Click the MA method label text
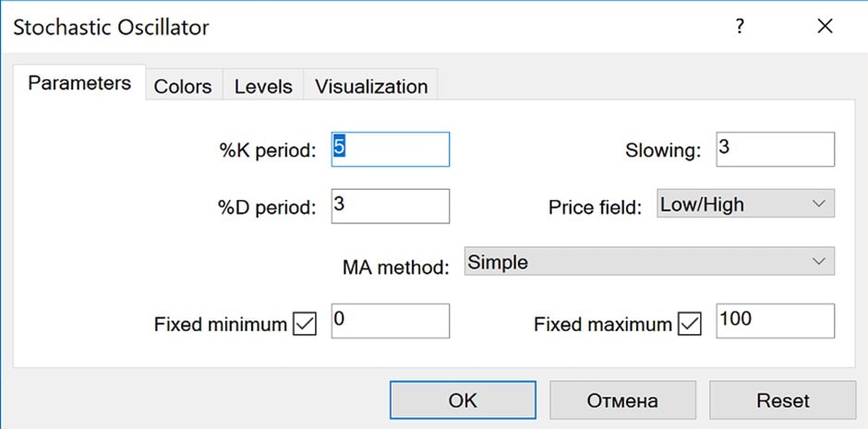The width and height of the screenshot is (868, 429). tap(395, 268)
